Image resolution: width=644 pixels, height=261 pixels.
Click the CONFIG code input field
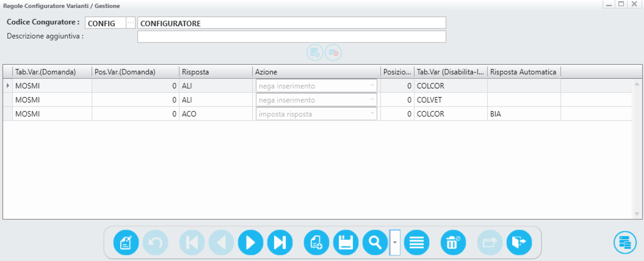(106, 23)
